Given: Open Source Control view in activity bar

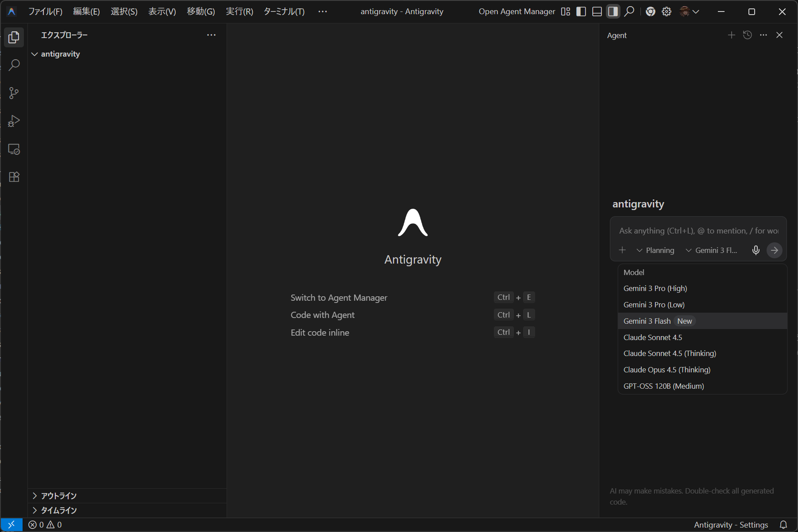Looking at the screenshot, I should [14, 93].
